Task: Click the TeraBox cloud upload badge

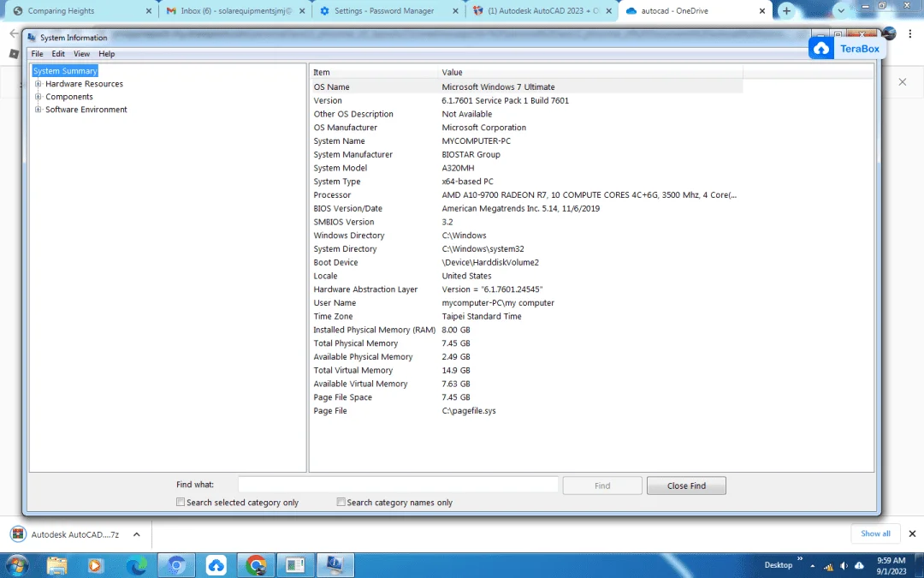Action: click(820, 49)
